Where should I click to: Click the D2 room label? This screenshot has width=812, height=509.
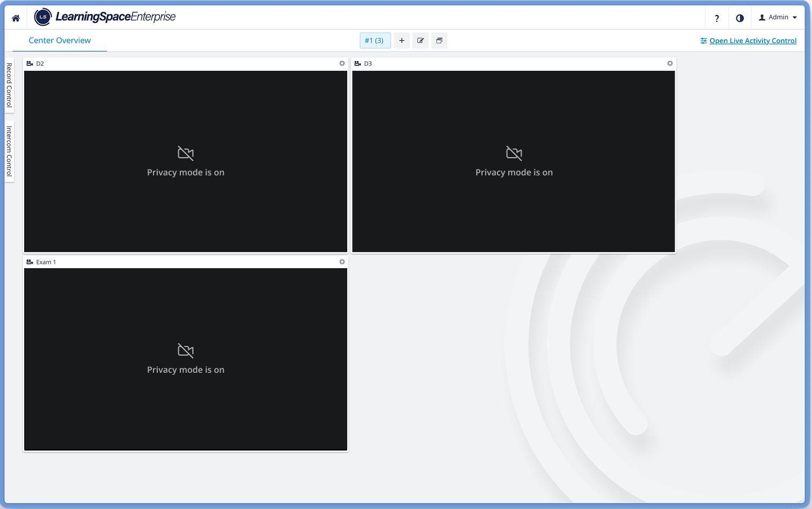40,64
